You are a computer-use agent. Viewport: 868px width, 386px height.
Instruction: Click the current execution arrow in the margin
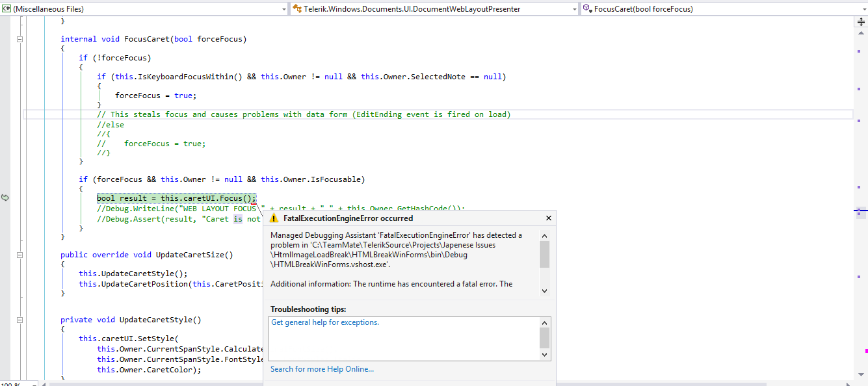[5, 198]
